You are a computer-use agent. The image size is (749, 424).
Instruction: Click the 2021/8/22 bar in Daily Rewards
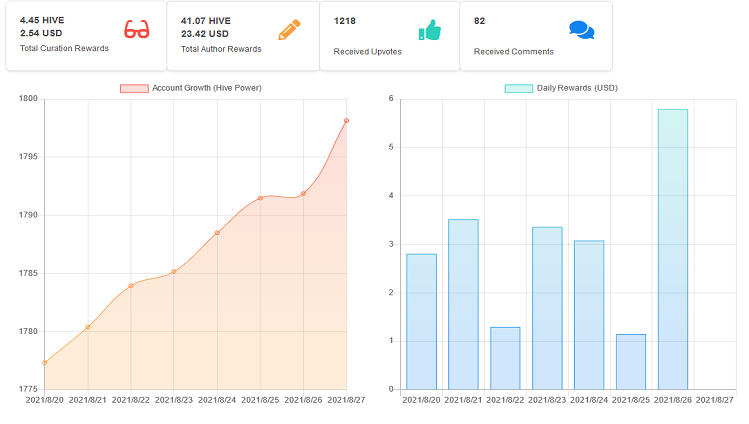(x=505, y=358)
